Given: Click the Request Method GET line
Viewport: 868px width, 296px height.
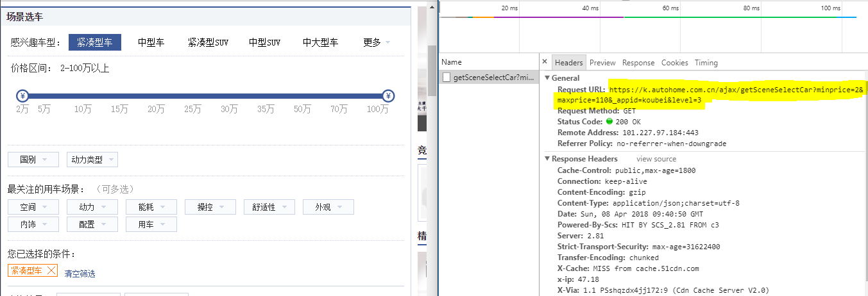Looking at the screenshot, I should point(597,111).
